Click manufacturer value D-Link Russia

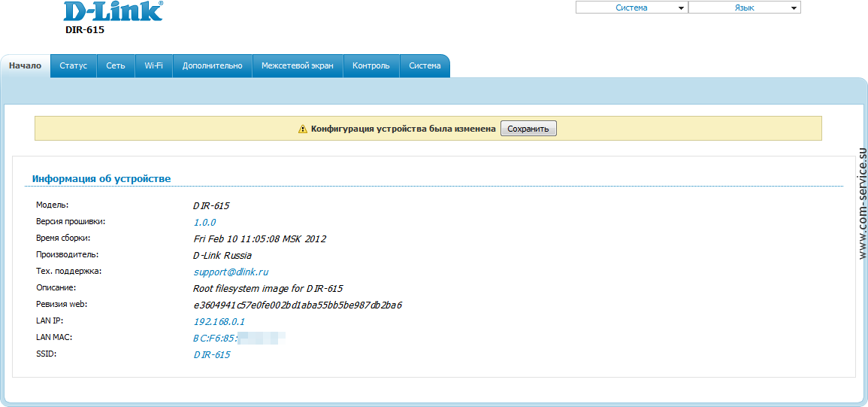pyautogui.click(x=222, y=256)
